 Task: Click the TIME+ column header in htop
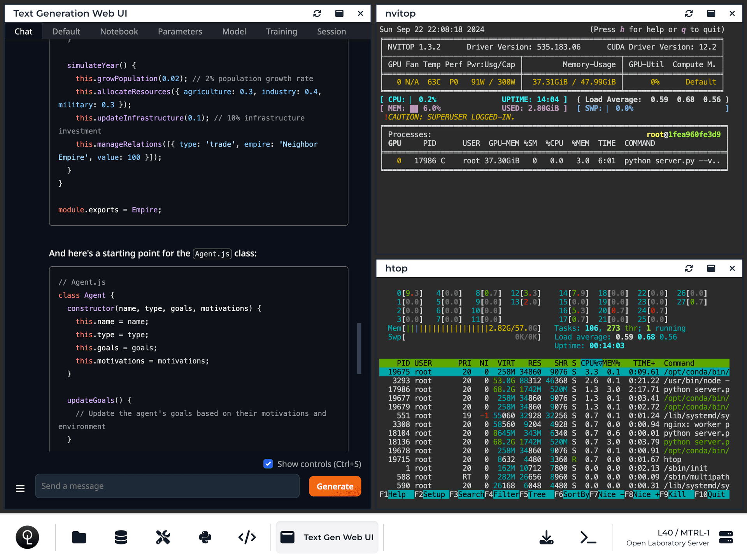click(x=644, y=363)
